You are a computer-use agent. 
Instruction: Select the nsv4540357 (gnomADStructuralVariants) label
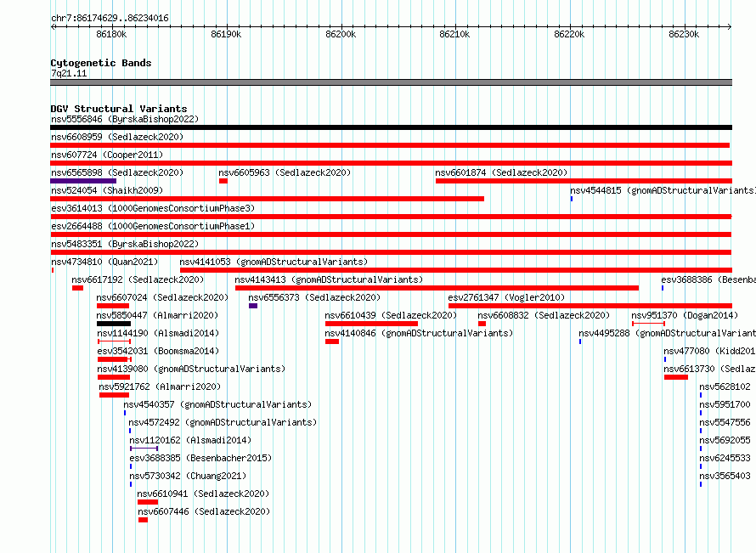[218, 404]
